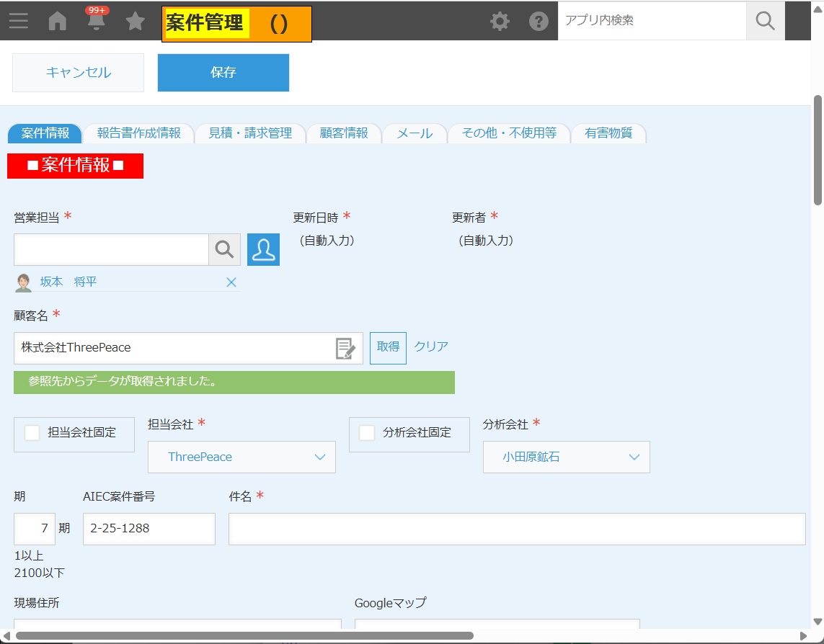This screenshot has width=824, height=644.
Task: Click the app search magnifier button
Action: [x=765, y=21]
